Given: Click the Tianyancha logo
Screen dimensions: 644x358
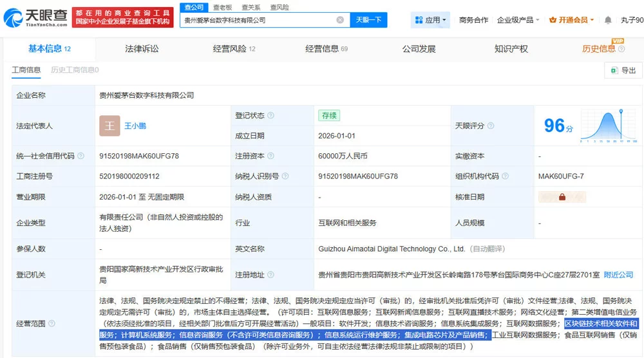Looking at the screenshot, I should pyautogui.click(x=35, y=17).
